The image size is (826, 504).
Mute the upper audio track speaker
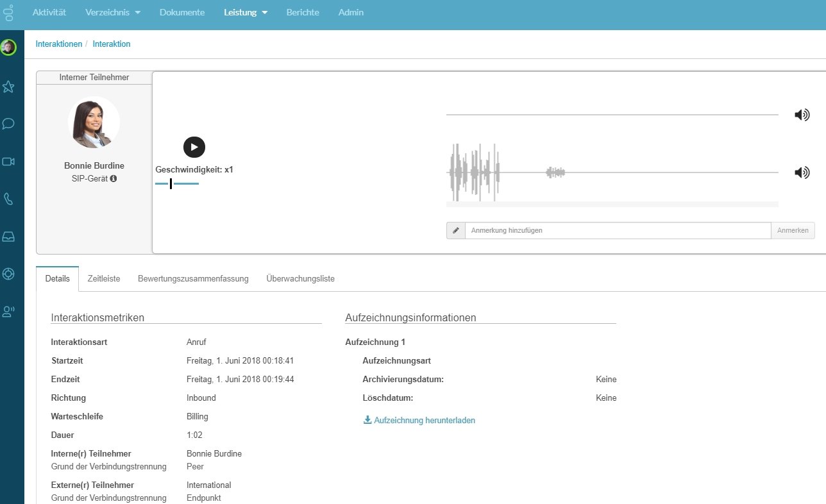802,115
